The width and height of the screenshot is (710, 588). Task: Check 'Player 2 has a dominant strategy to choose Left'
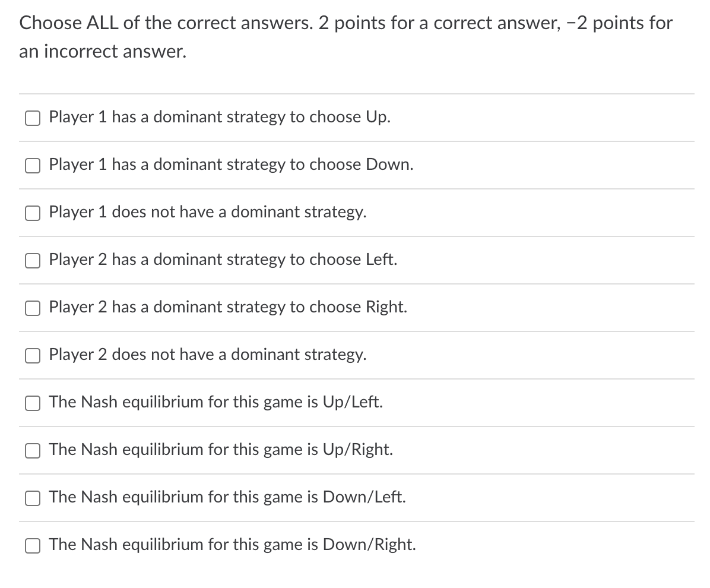point(33,261)
